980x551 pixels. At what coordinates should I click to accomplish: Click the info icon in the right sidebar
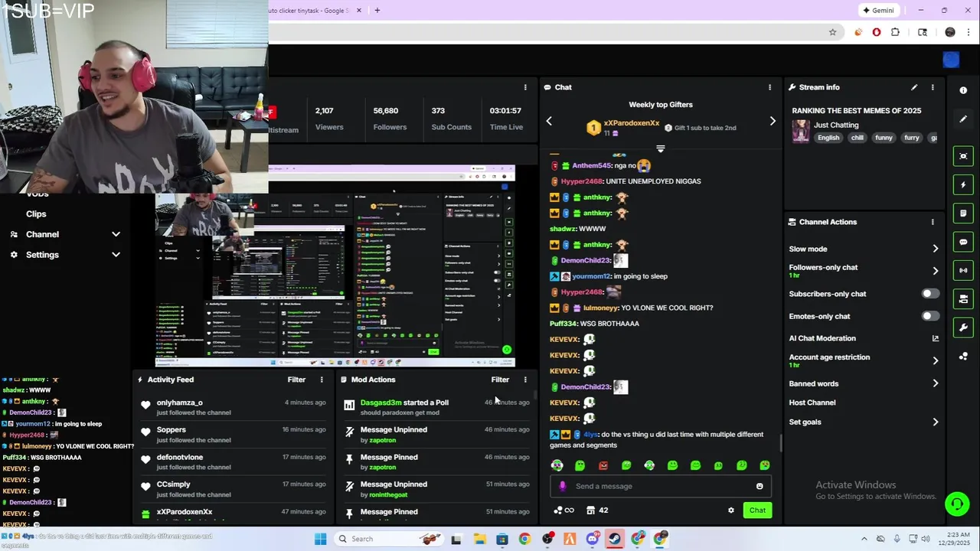click(x=963, y=90)
